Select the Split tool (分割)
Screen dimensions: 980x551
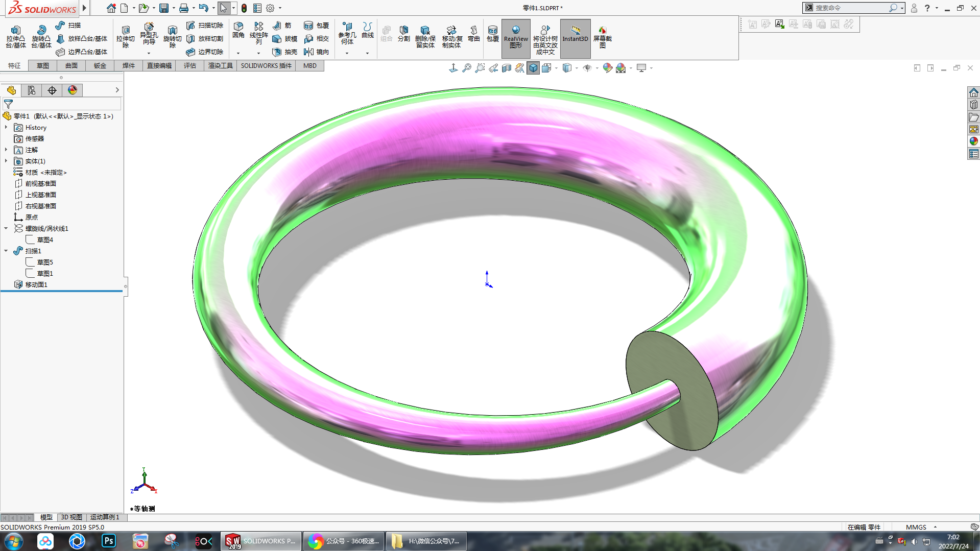tap(404, 34)
